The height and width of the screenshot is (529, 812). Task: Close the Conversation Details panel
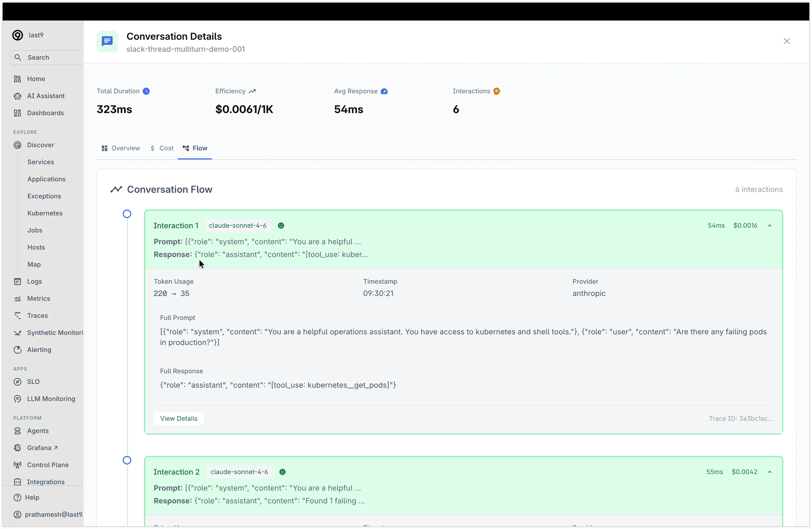point(787,41)
